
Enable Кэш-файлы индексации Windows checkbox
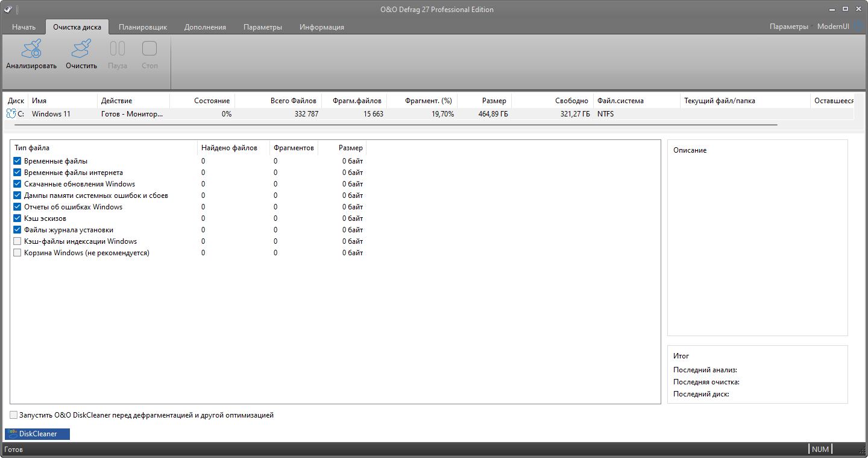click(17, 241)
